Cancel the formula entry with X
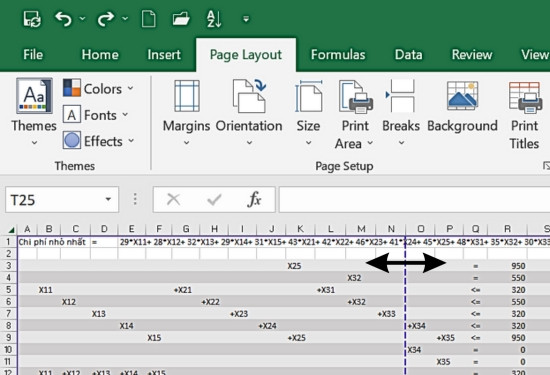 [x=173, y=200]
